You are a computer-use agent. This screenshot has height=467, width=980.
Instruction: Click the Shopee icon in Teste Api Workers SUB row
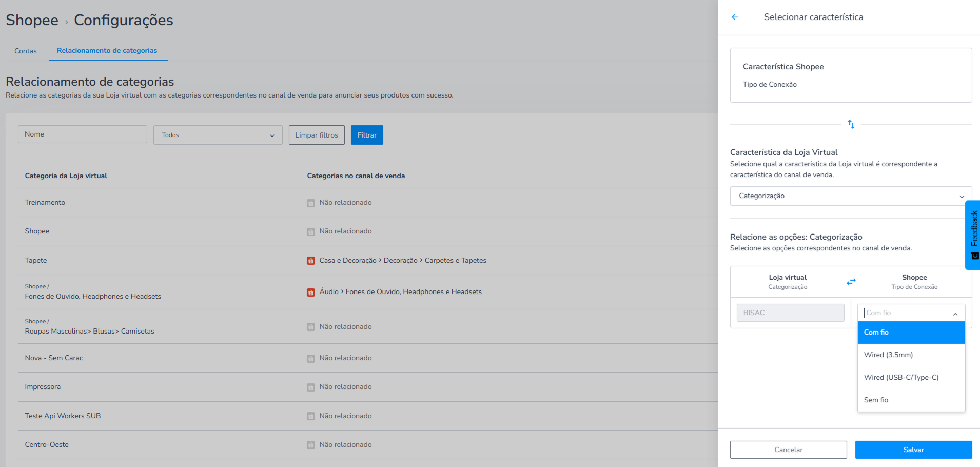[x=311, y=416]
